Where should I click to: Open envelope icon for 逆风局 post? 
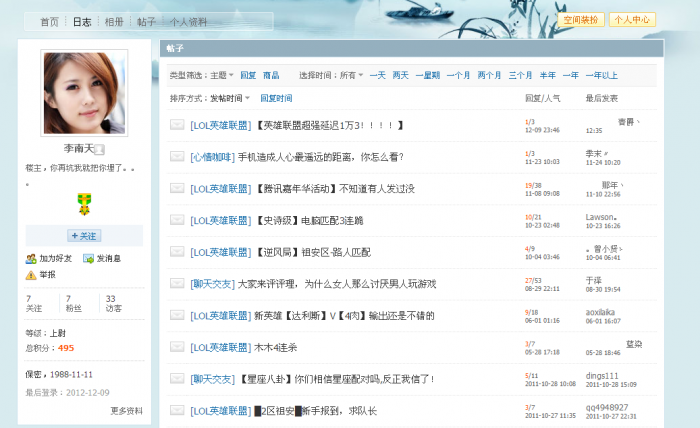point(177,252)
